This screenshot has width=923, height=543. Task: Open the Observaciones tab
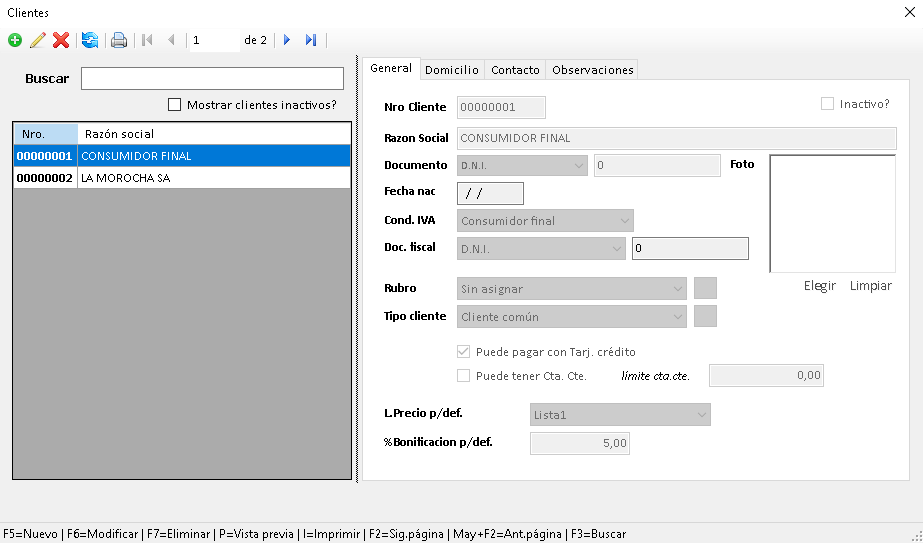tap(592, 70)
